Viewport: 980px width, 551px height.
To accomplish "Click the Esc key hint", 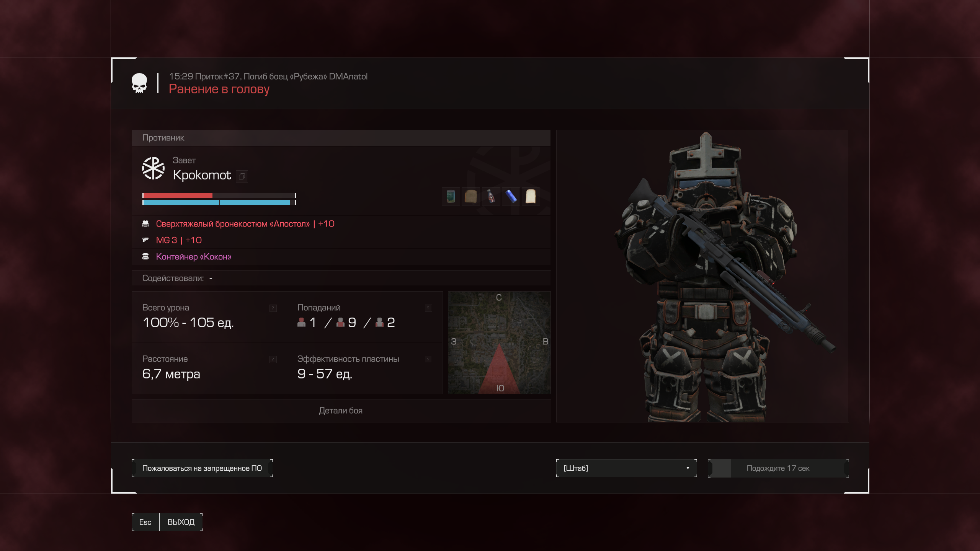I will pyautogui.click(x=145, y=522).
